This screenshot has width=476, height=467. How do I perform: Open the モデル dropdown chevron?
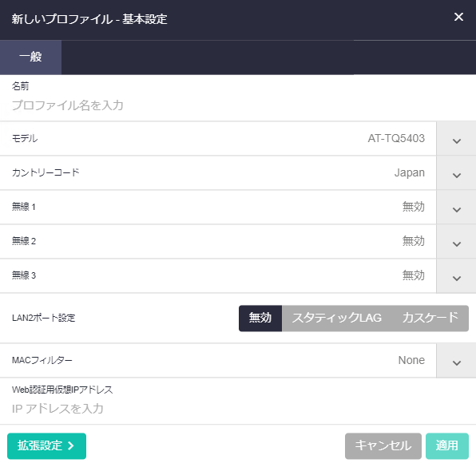[456, 139]
